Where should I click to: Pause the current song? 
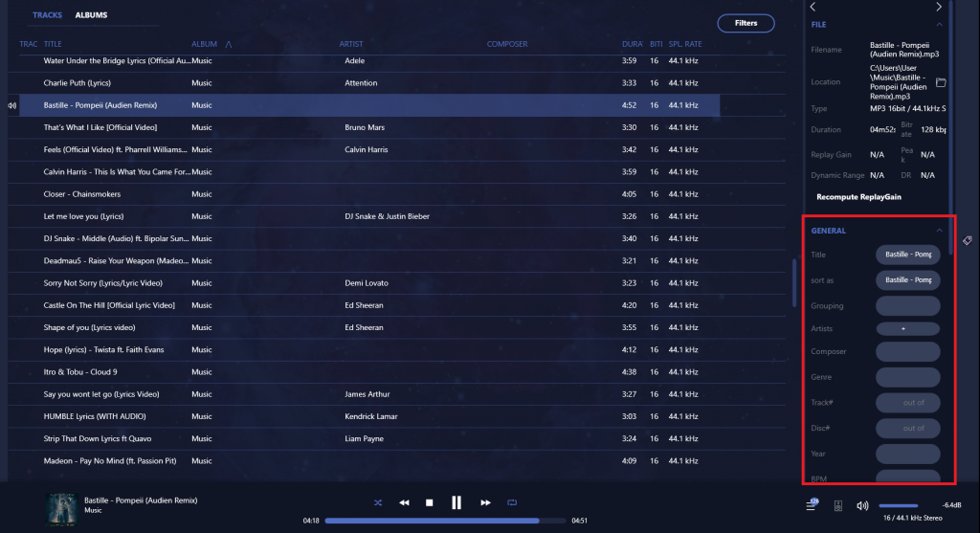(x=457, y=502)
